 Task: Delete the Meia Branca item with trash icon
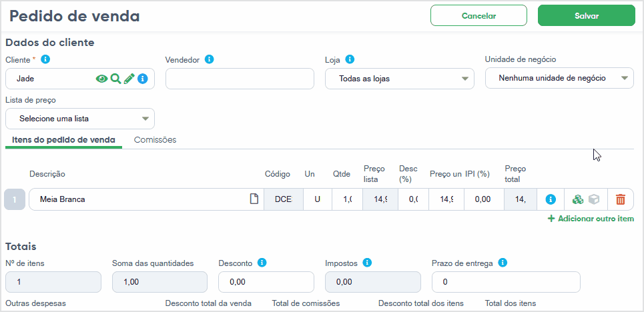tap(620, 199)
